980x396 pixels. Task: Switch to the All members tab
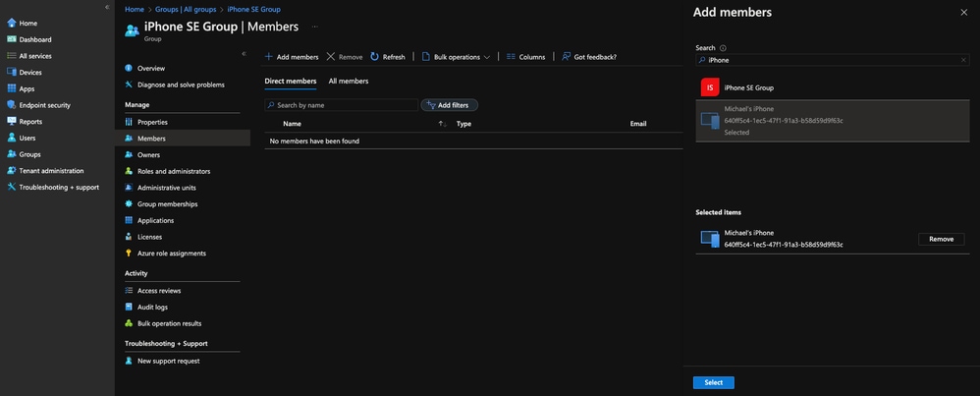(349, 82)
